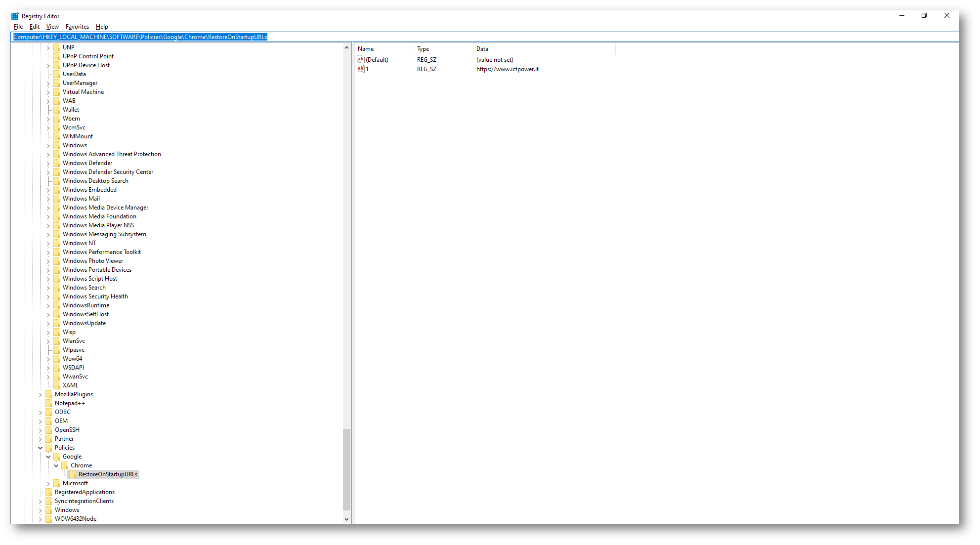
Task: Open the Favorites menu
Action: click(77, 27)
